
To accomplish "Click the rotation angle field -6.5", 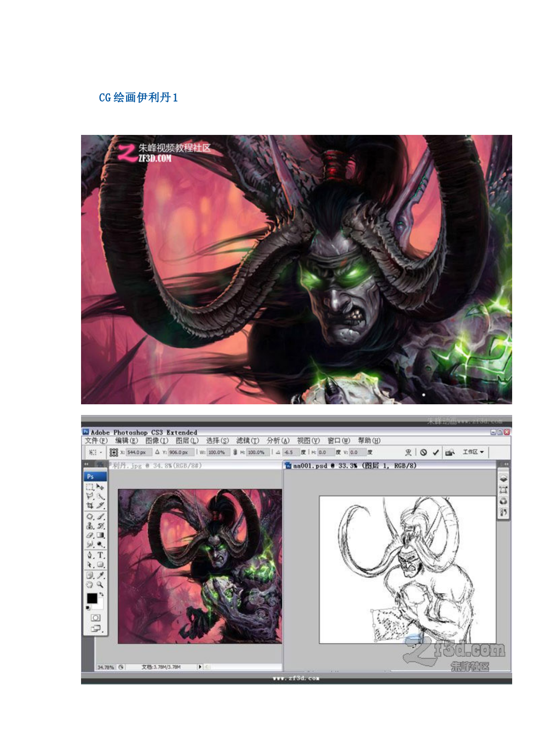I will pyautogui.click(x=291, y=452).
